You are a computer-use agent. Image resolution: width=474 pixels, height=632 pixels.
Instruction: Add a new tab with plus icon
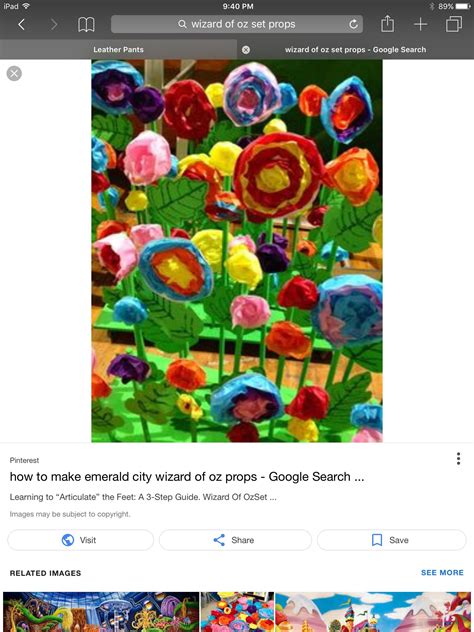pos(420,25)
